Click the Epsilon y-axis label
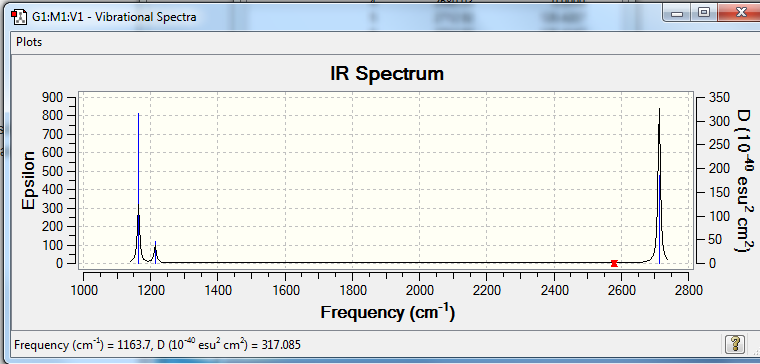 pyautogui.click(x=29, y=180)
